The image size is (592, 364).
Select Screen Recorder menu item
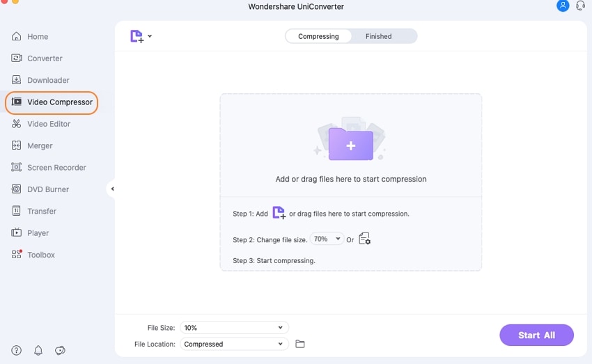56,168
